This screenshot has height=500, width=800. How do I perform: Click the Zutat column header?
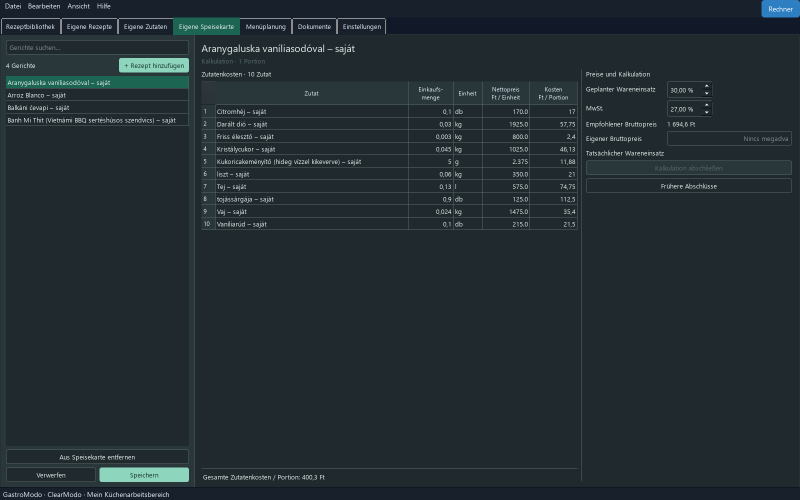pyautogui.click(x=312, y=93)
